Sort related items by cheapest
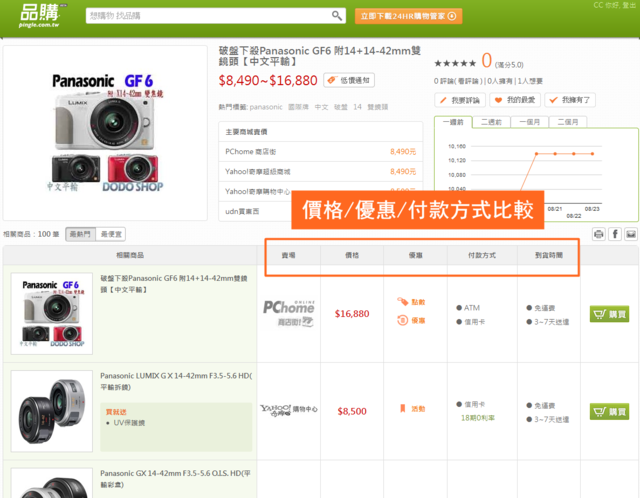The height and width of the screenshot is (498, 640). 111,234
